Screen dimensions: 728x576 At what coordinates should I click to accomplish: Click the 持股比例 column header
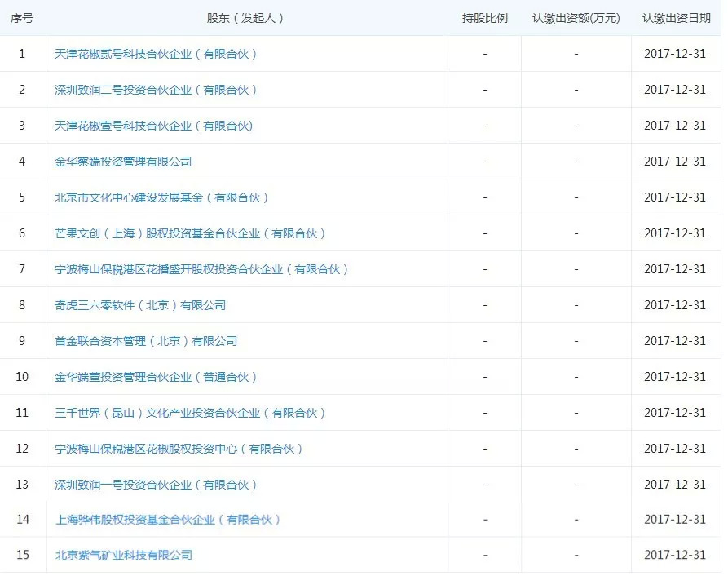click(x=485, y=18)
